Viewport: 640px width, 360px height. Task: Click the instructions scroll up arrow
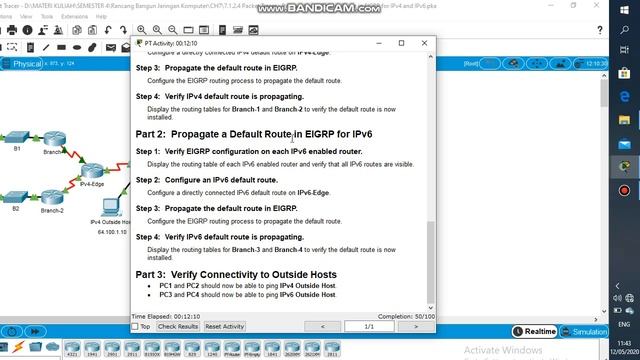click(431, 57)
